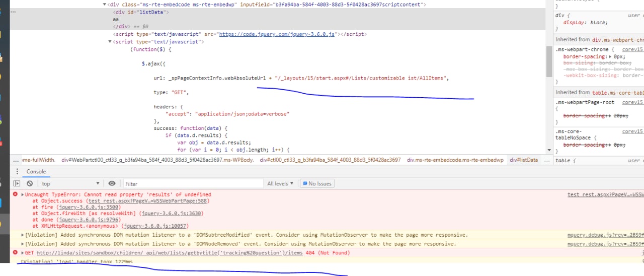Open corev15 source link for .ms-webpart-chrome rule

(x=632, y=49)
